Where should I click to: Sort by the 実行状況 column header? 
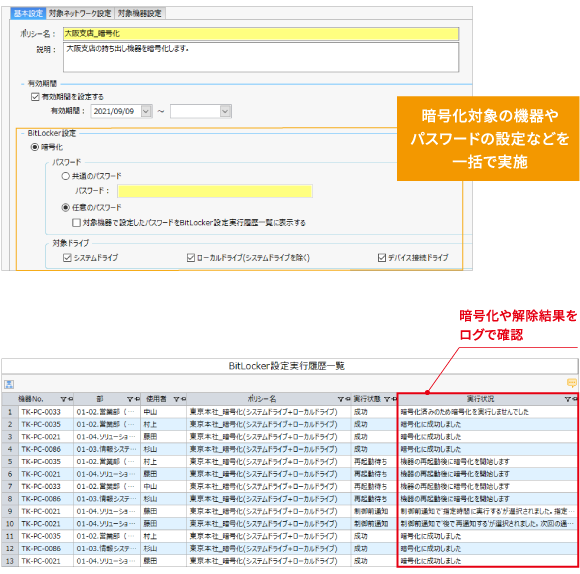[480, 399]
